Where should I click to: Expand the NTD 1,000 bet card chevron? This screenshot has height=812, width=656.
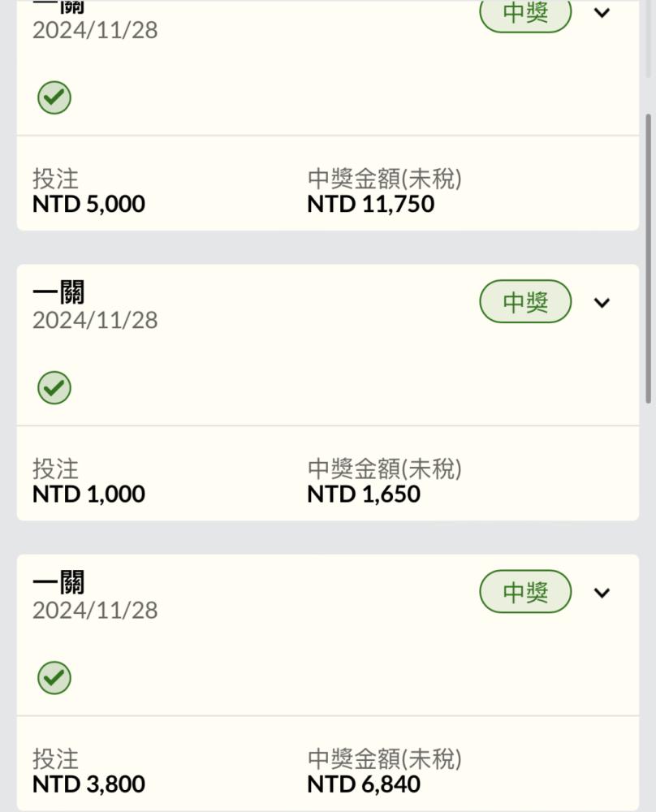tap(602, 302)
